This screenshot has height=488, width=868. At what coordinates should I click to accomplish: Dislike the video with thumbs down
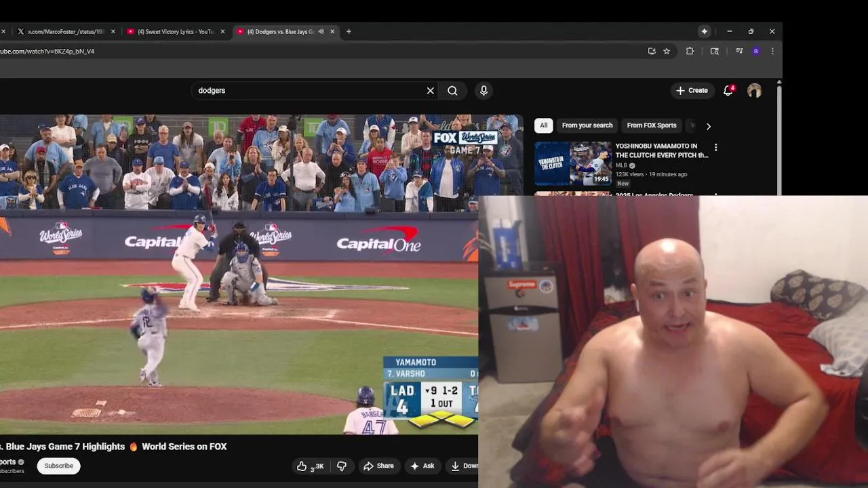click(342, 466)
